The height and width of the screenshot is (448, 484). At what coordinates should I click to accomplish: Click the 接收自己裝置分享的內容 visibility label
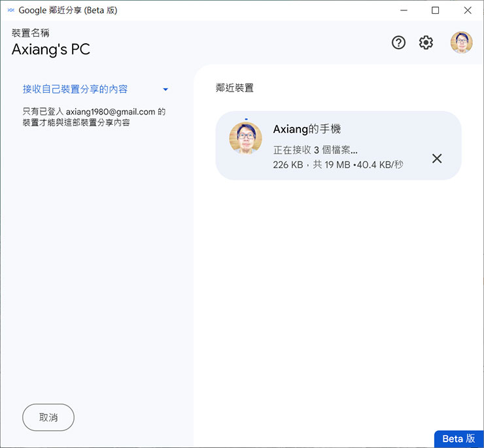point(75,89)
